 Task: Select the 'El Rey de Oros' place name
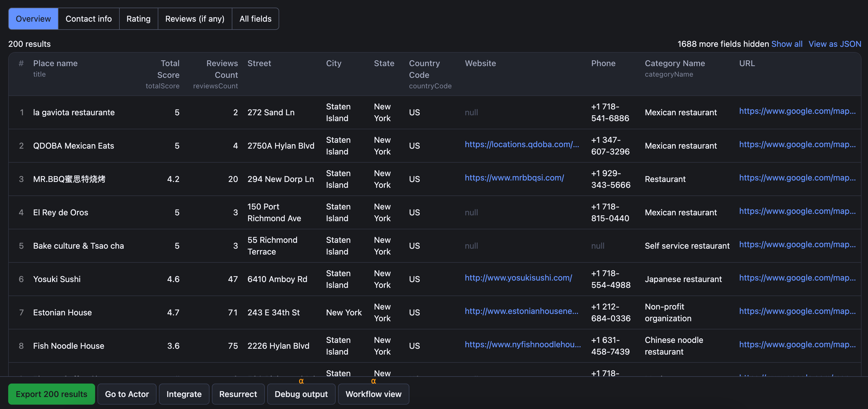[61, 213]
